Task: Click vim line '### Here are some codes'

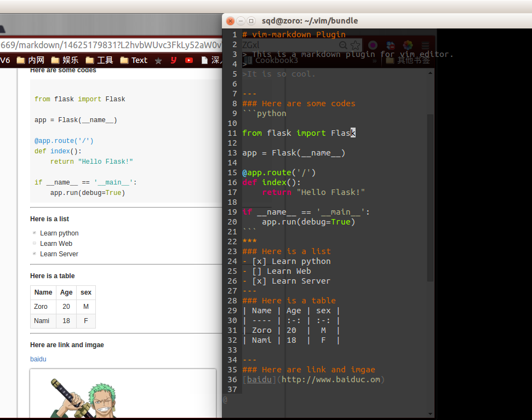Action: point(299,103)
